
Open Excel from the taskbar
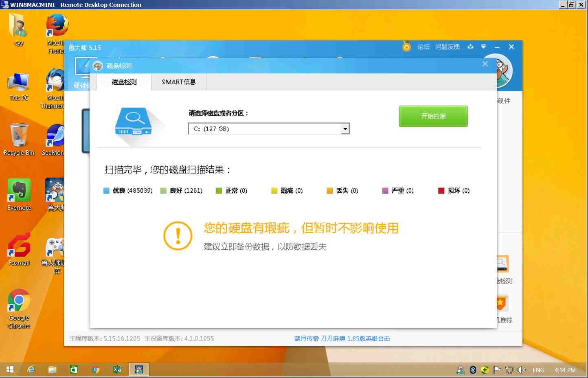[x=117, y=369]
